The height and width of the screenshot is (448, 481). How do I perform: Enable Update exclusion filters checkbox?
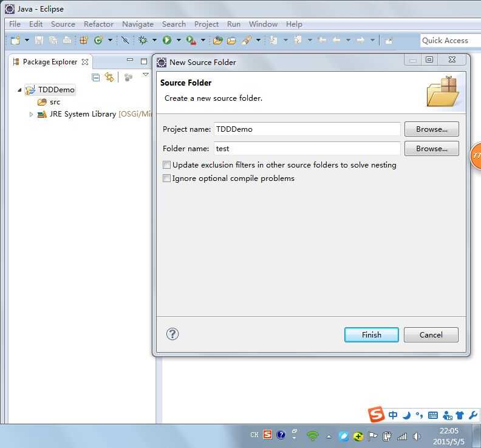(x=166, y=165)
